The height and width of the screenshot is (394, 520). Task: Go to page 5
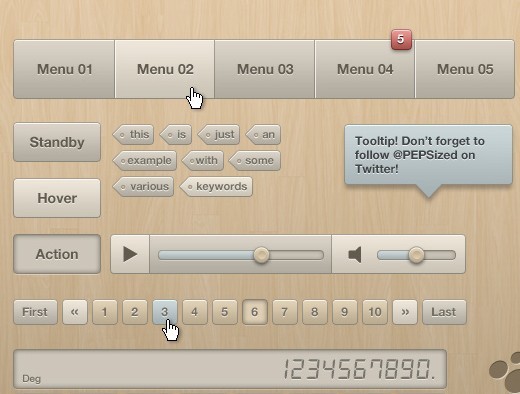tap(225, 312)
